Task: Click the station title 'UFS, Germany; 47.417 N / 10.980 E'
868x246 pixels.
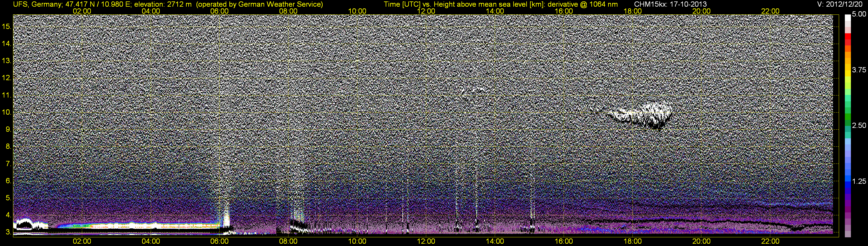Action: 72,4
